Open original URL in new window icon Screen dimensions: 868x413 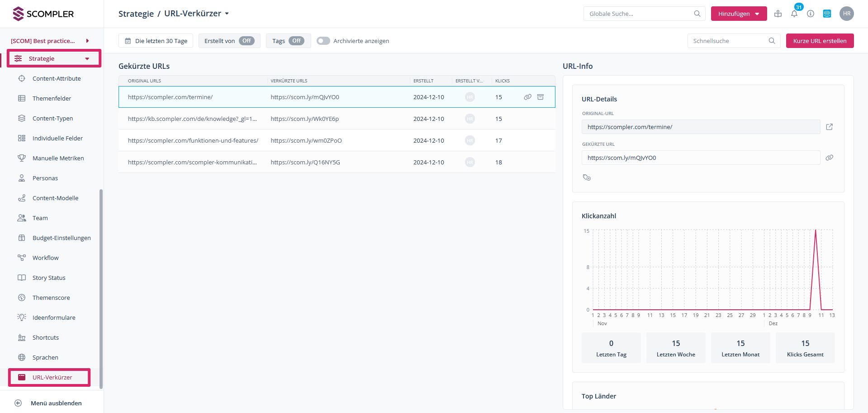click(x=829, y=127)
